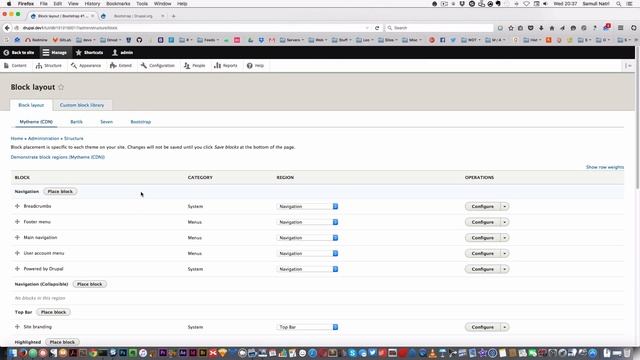
Task: Reload the page with the refresh icon
Action: [x=377, y=28]
